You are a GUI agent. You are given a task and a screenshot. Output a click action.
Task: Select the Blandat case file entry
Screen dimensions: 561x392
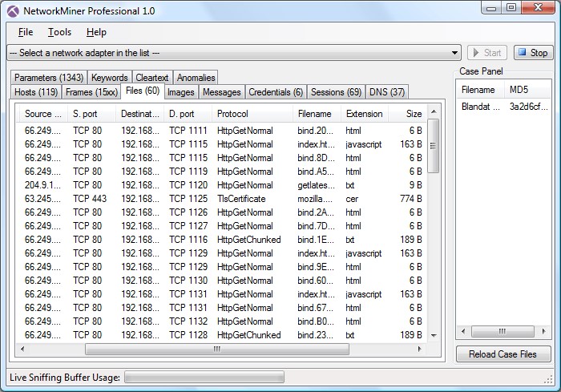478,107
